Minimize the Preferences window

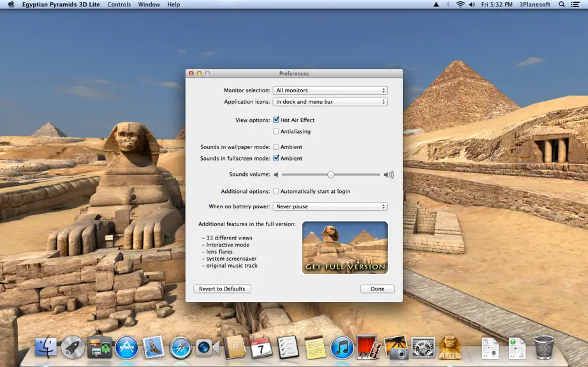coord(199,73)
